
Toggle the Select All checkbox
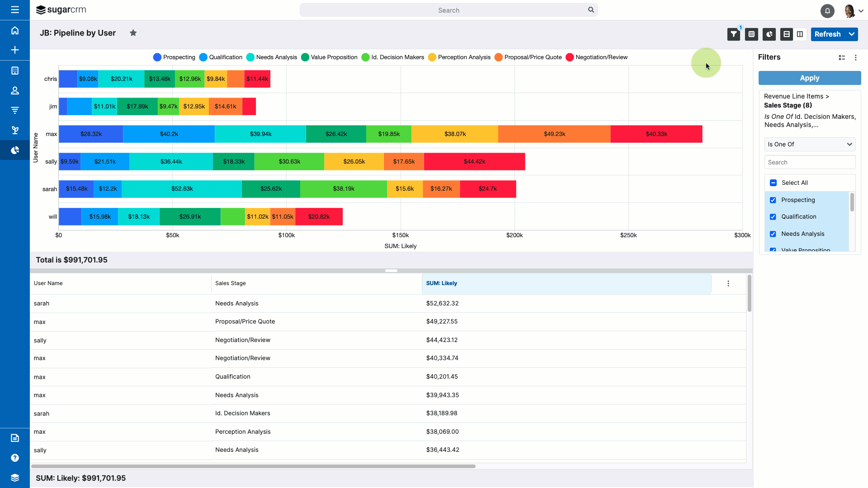click(x=773, y=183)
